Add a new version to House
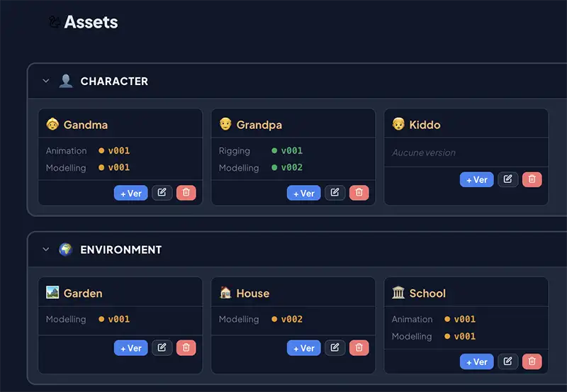567x392 pixels. click(x=304, y=347)
